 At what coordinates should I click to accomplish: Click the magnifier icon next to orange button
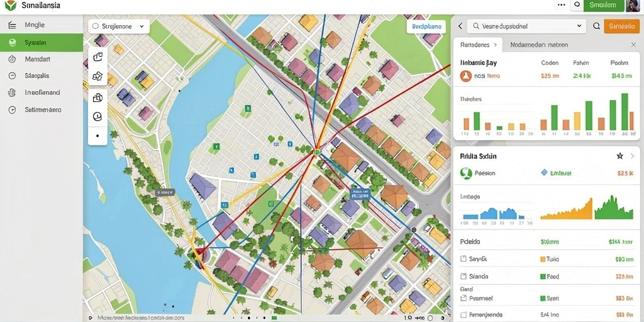(x=596, y=26)
